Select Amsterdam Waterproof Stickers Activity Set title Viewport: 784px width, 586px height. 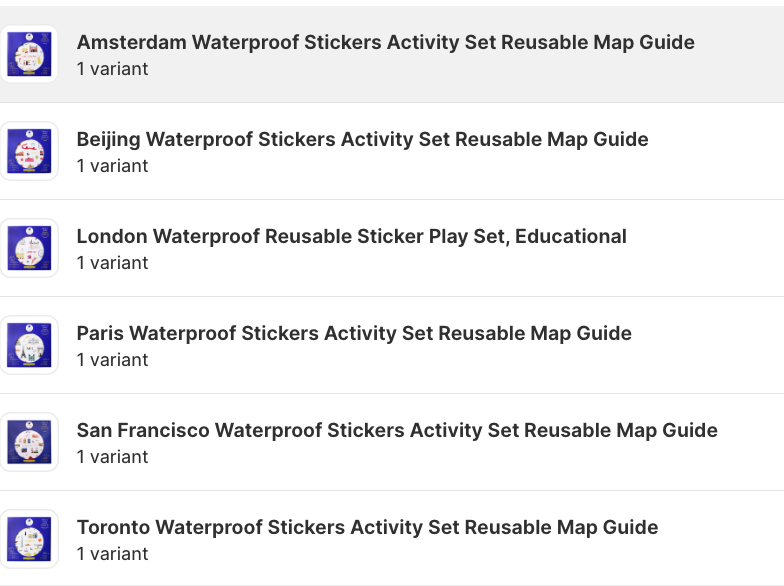click(x=386, y=42)
